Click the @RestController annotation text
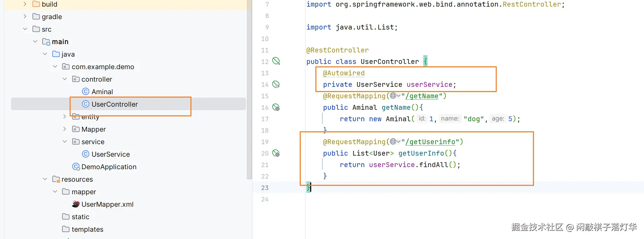This screenshot has width=644, height=239. 337,50
